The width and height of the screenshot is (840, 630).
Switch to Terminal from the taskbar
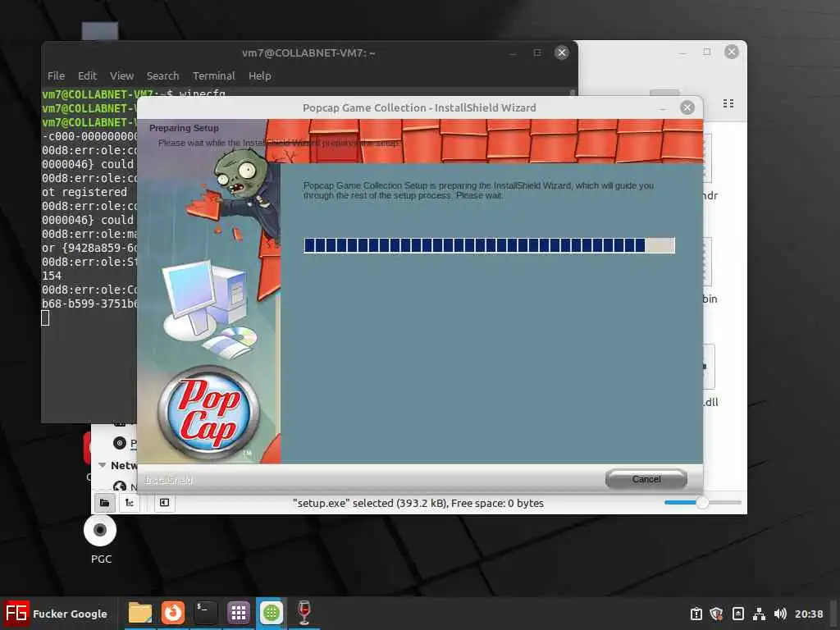[206, 613]
